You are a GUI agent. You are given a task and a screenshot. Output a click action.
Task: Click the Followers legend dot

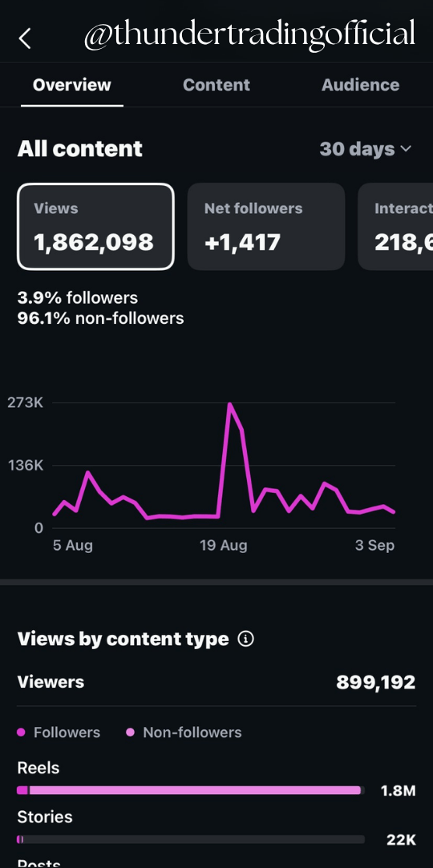(22, 733)
